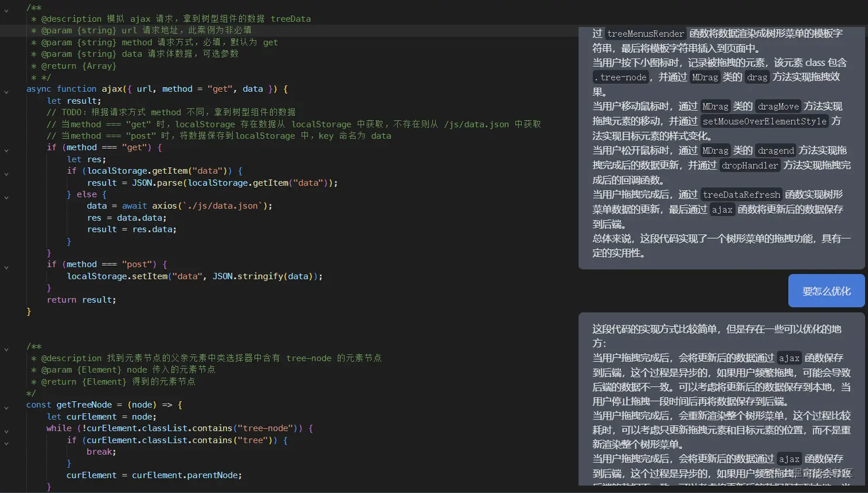
Task: Click the dragend code chip
Action: [776, 151]
